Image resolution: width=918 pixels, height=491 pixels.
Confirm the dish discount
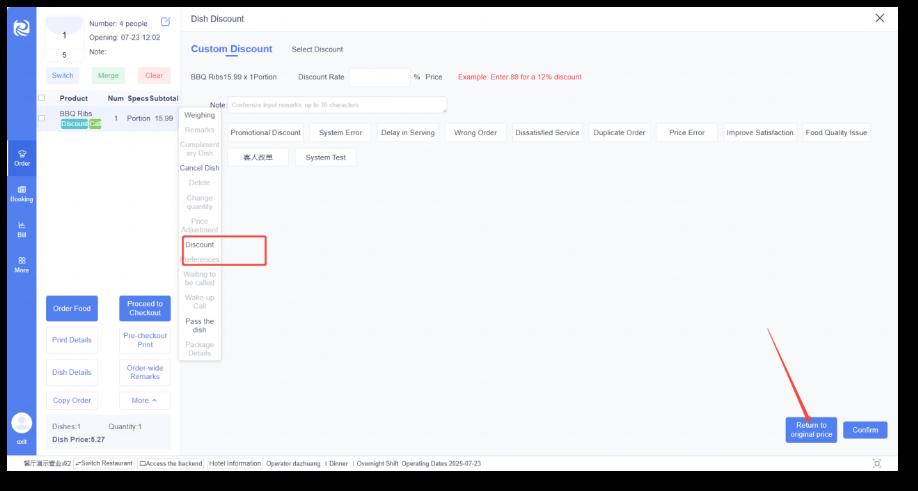point(864,430)
